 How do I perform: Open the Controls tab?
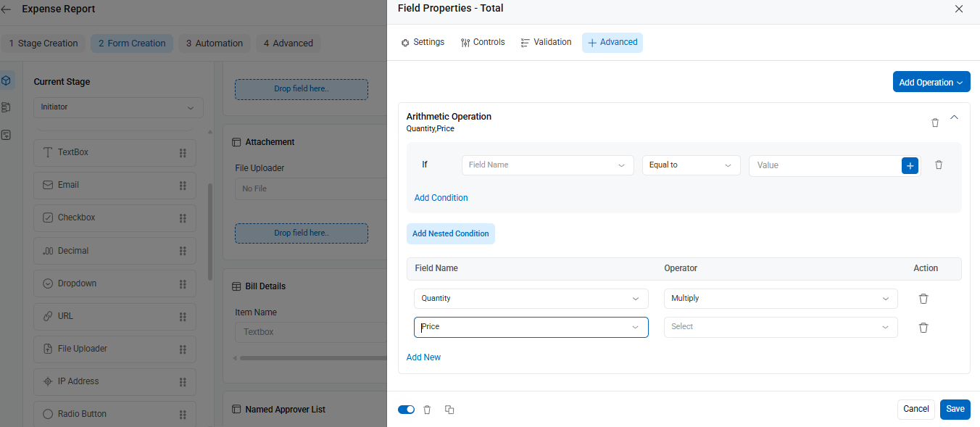click(483, 42)
